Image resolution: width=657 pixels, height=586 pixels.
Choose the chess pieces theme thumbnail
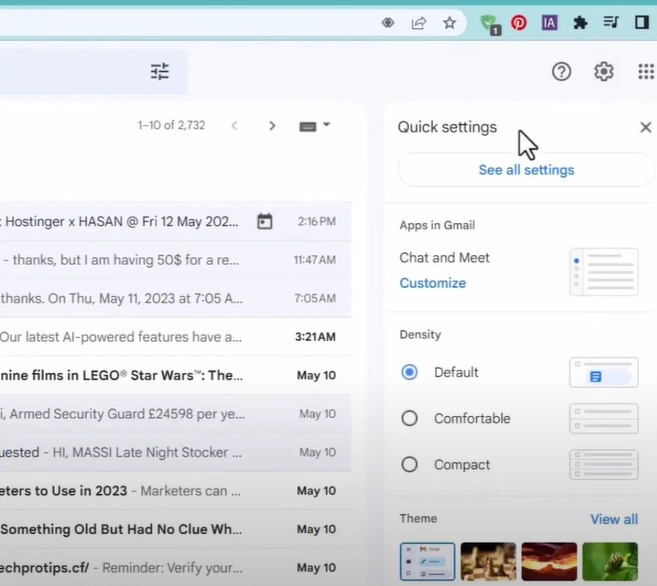point(488,562)
